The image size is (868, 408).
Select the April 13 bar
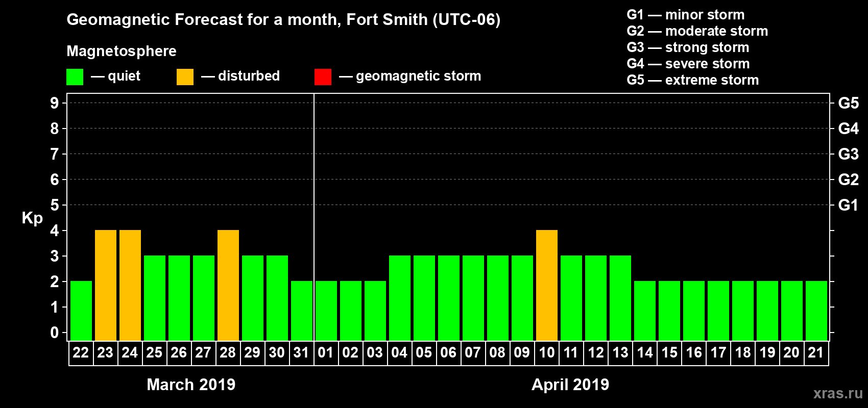tap(620, 298)
